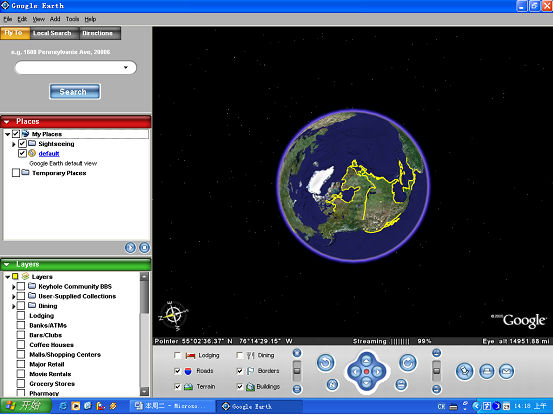
Task: Click the Fly To search input field
Action: pyautogui.click(x=75, y=67)
